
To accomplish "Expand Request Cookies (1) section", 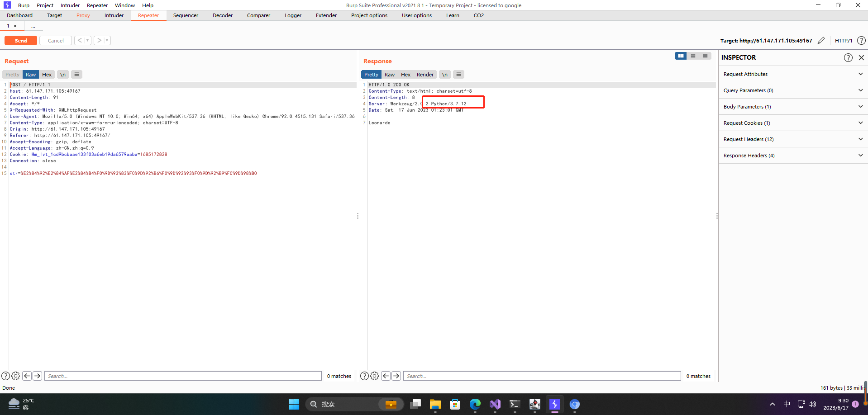I will point(793,123).
